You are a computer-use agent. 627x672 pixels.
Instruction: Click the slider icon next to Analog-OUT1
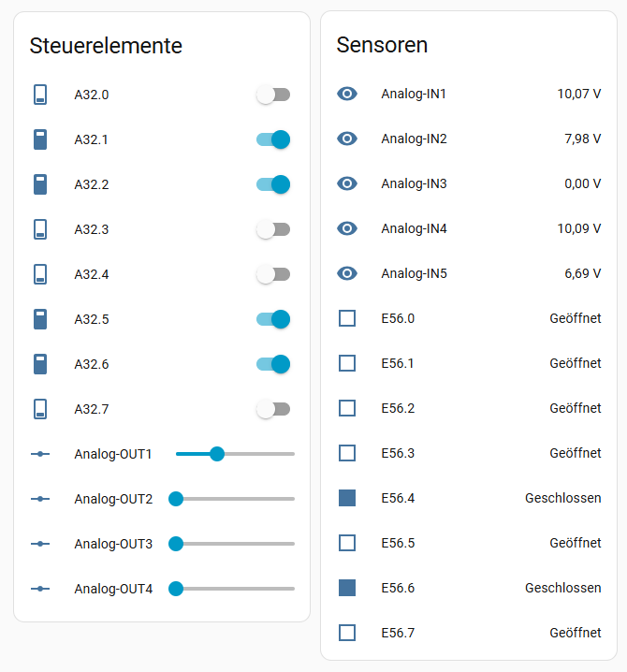coord(40,454)
